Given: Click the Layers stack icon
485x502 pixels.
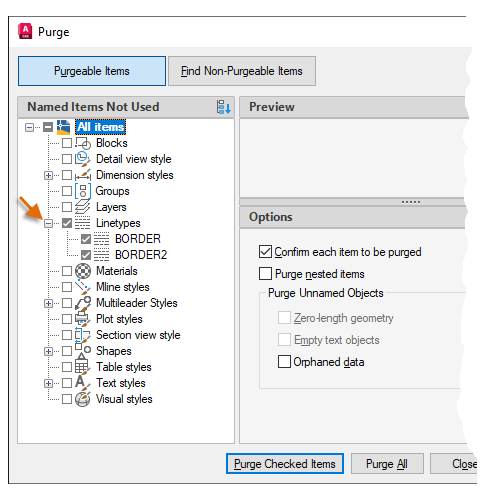Looking at the screenshot, I should 82,207.
